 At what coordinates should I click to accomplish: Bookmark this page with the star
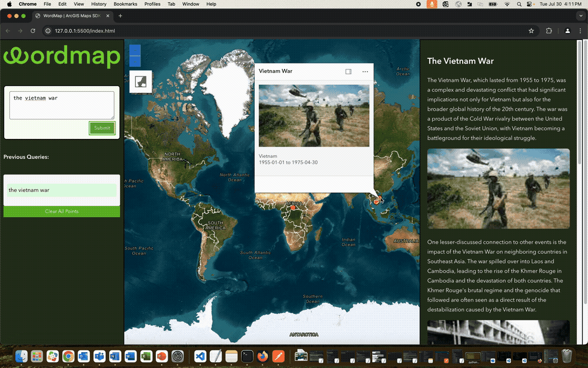click(x=531, y=31)
